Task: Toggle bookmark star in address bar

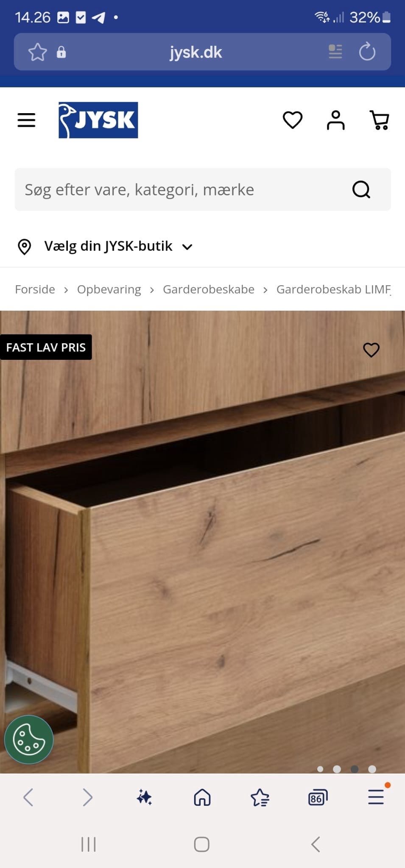Action: tap(37, 52)
